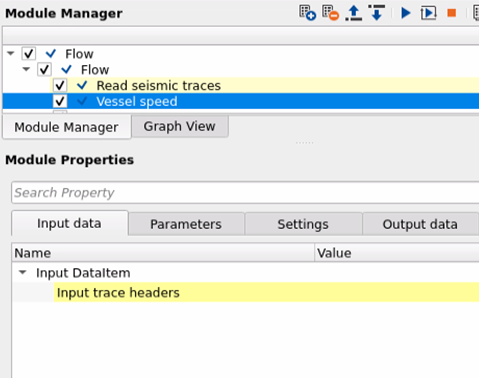Switch to the Graph View tab

(180, 126)
